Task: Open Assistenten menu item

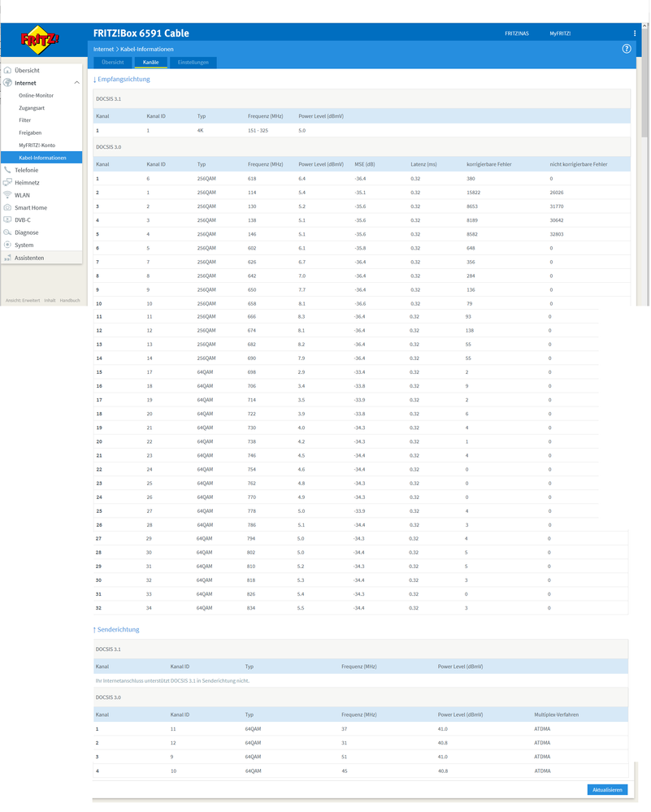Action: tap(29, 258)
